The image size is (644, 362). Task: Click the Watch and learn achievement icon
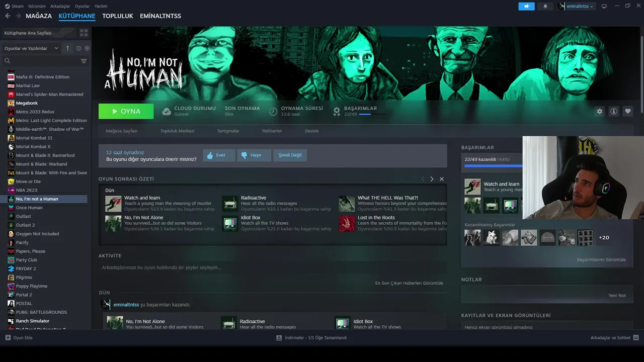[x=113, y=204]
